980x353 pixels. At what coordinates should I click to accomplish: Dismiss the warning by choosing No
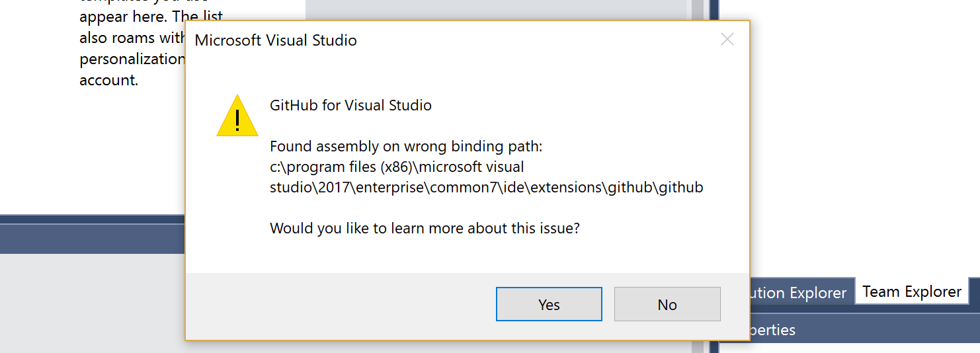point(667,304)
